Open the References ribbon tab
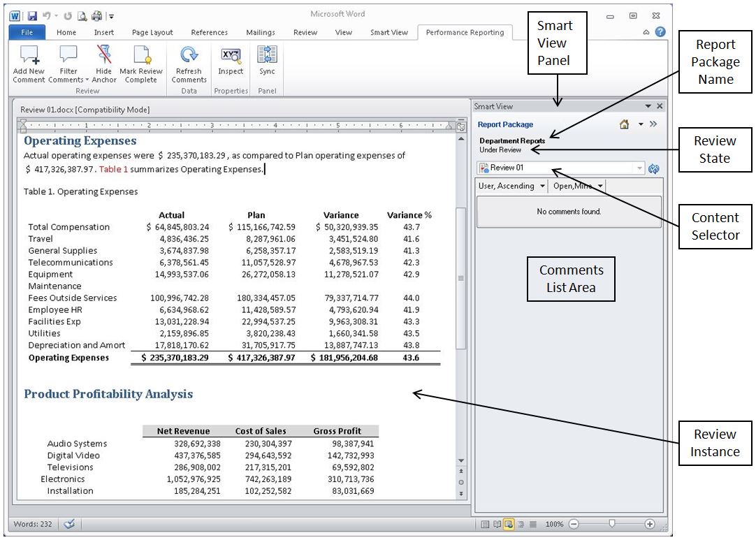This screenshot has height=540, width=756. click(210, 31)
